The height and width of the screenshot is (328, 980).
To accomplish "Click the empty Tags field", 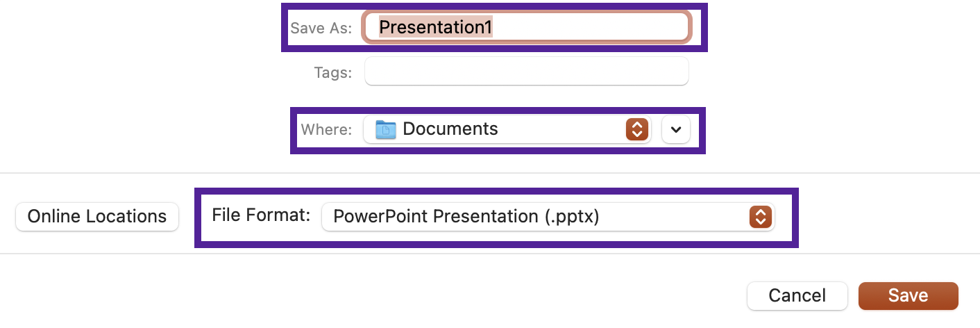I will [526, 72].
